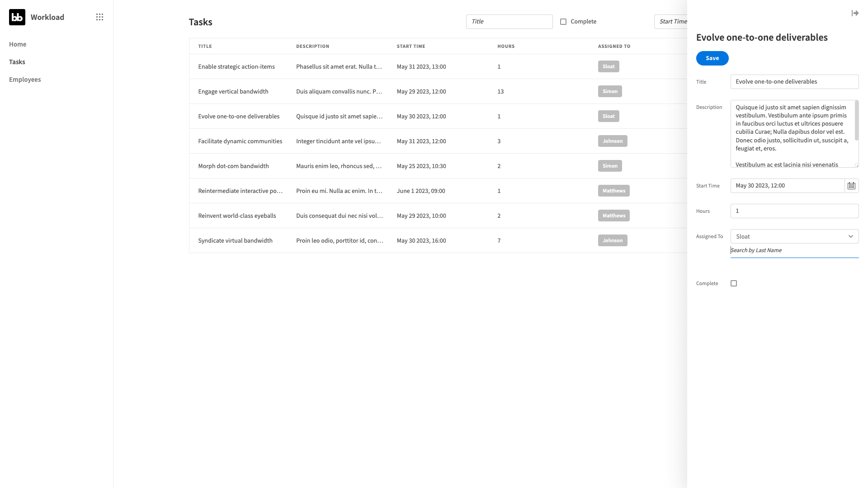Select the Hours input field
Image resolution: width=868 pixels, height=488 pixels.
(795, 211)
